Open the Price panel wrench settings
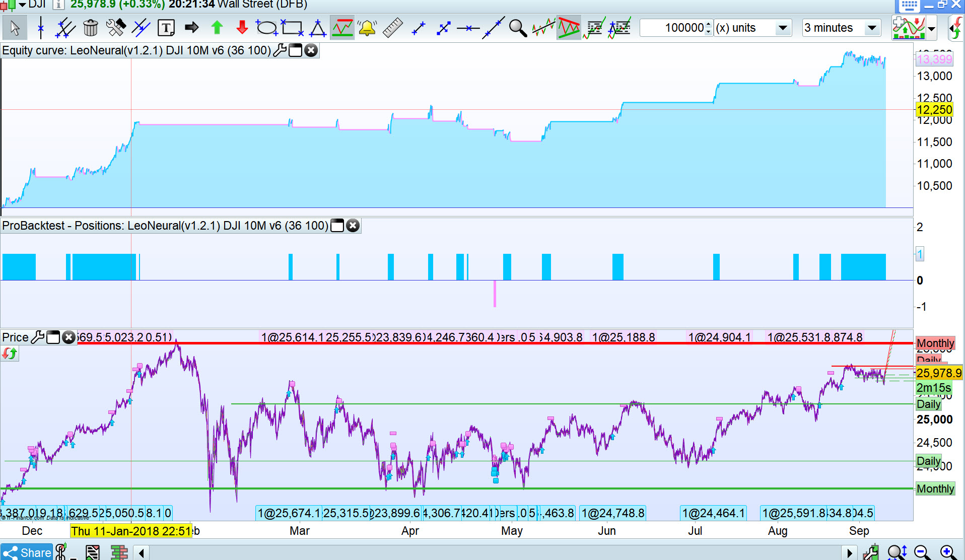 click(38, 337)
